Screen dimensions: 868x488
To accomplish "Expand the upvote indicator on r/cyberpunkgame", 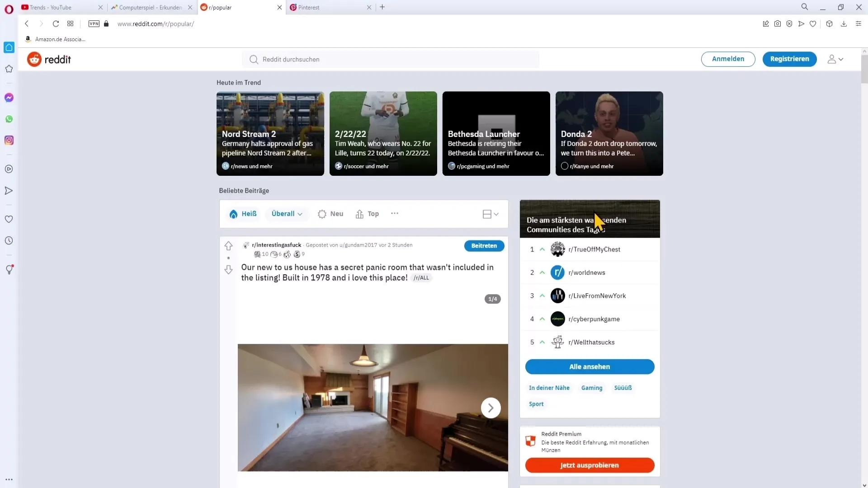I will click(x=542, y=319).
